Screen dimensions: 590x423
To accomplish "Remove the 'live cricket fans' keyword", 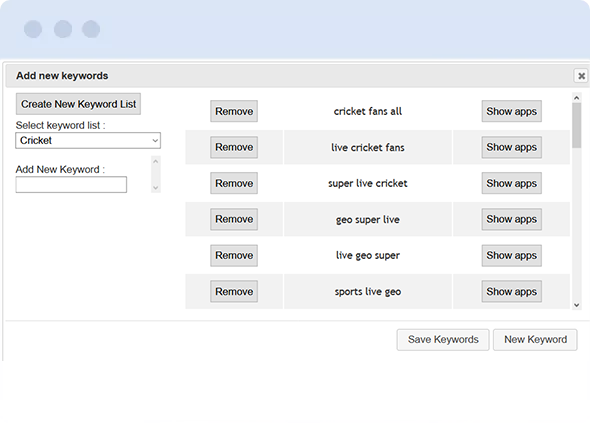I will pyautogui.click(x=234, y=147).
